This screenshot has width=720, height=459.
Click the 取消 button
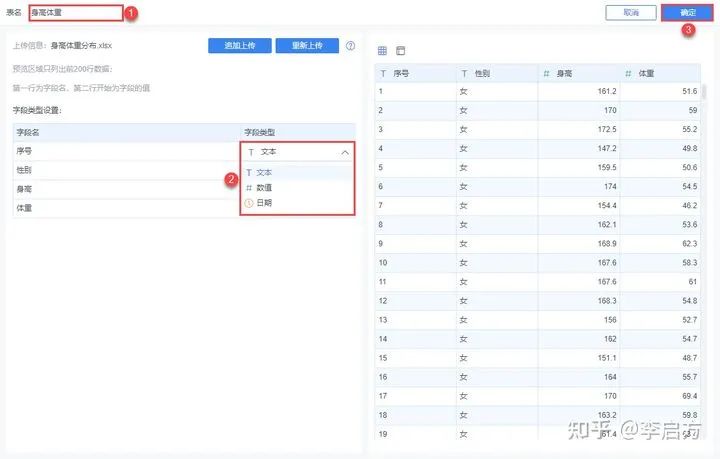pos(631,13)
